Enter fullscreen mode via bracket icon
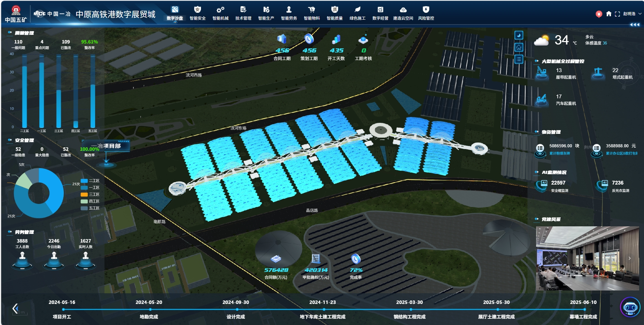The height and width of the screenshot is (325, 644). coord(617,14)
